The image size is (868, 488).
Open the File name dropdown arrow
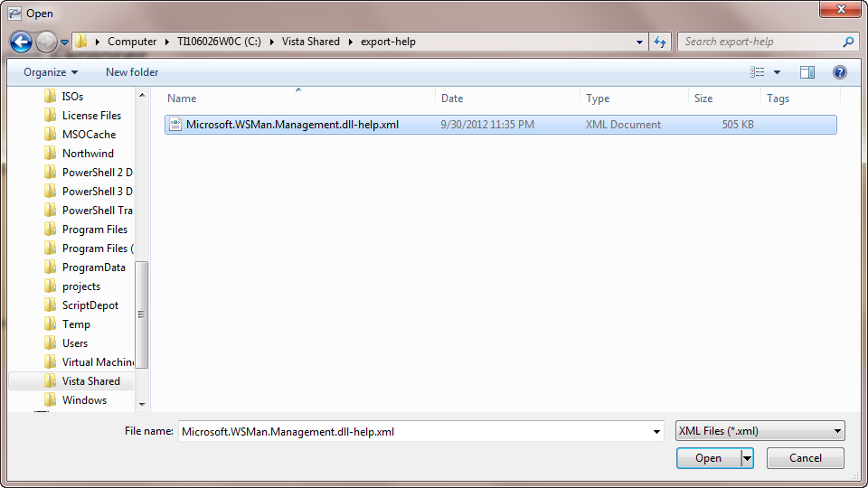point(656,432)
